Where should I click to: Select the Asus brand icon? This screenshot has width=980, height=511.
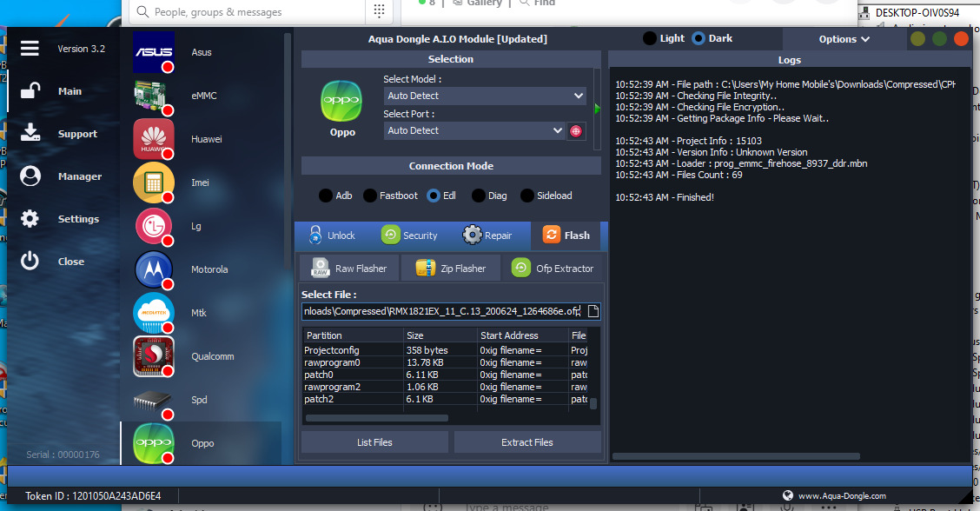tap(153, 52)
